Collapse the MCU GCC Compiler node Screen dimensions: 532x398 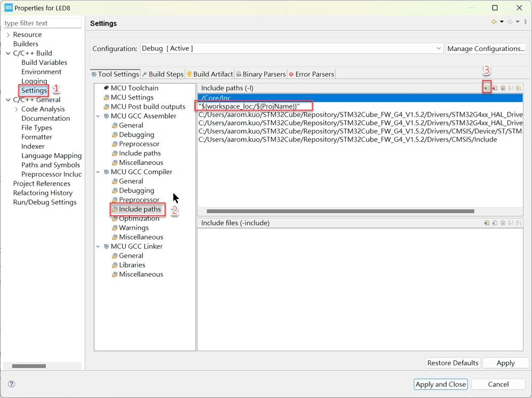[98, 172]
